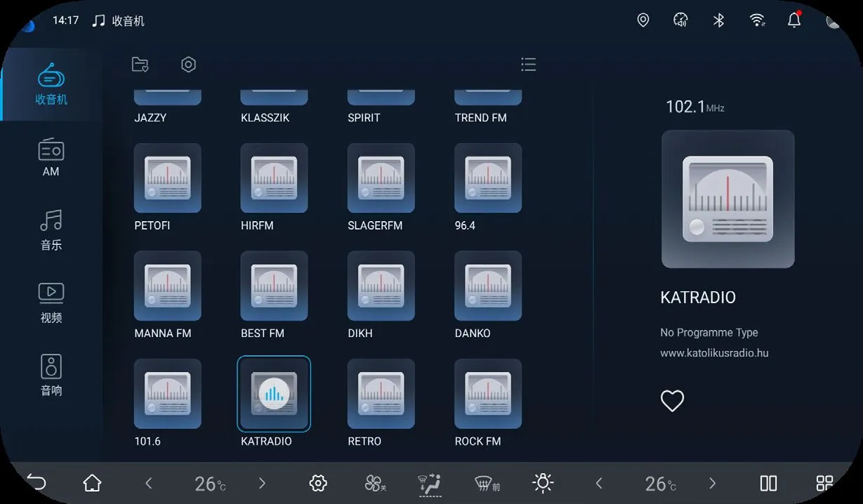Tune to MANNA FM station

[x=168, y=286]
